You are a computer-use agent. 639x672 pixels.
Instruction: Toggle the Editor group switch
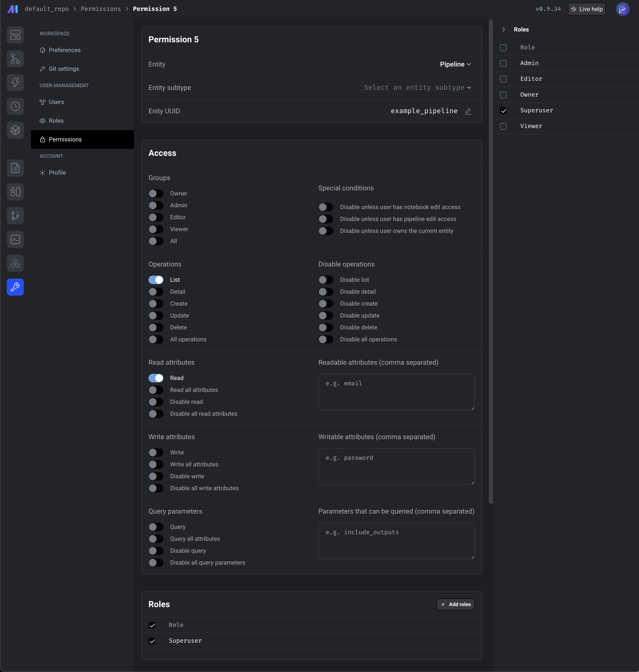click(x=156, y=217)
